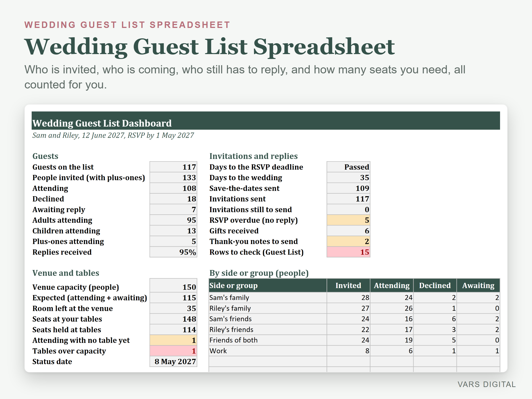Select the Seats held at tables value 114

pyautogui.click(x=173, y=329)
